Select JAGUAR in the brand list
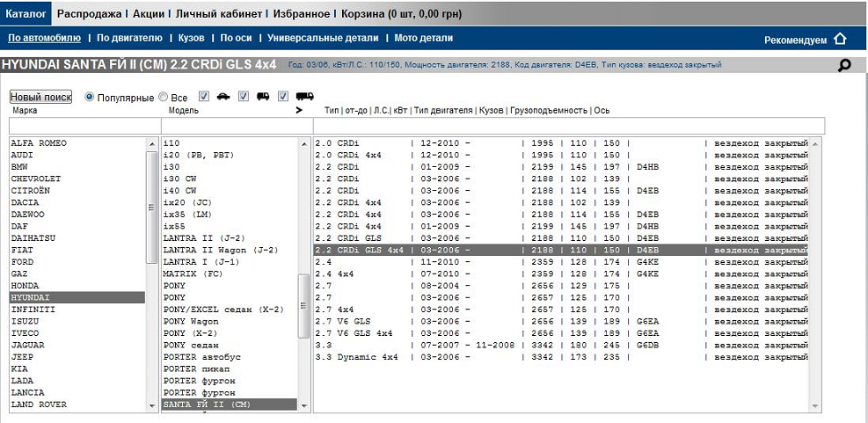 tap(77, 345)
